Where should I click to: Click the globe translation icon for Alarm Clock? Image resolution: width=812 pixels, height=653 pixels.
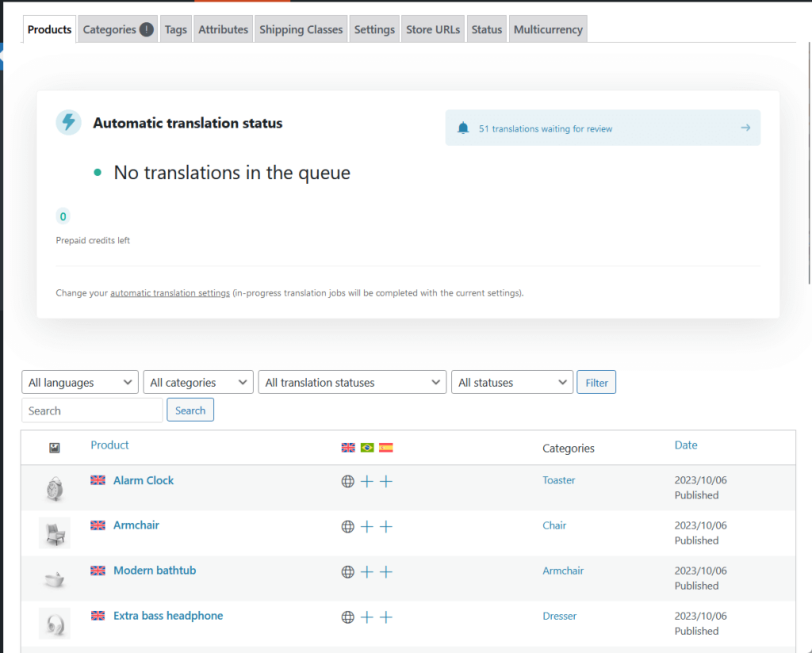tap(347, 481)
